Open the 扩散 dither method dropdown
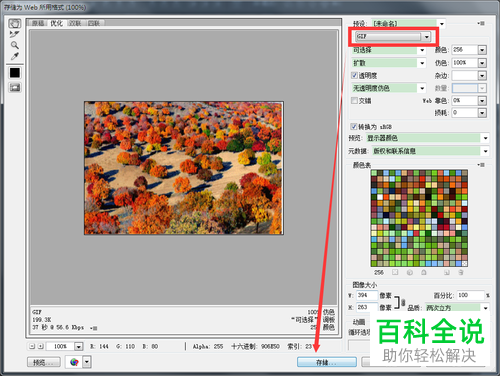This screenshot has width=500, height=376. pyautogui.click(x=389, y=63)
